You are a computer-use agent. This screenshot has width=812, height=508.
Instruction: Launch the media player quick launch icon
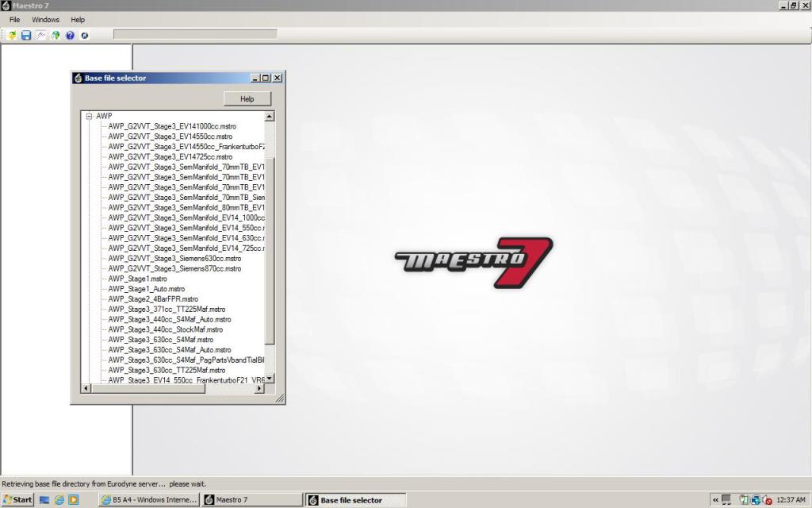74,500
